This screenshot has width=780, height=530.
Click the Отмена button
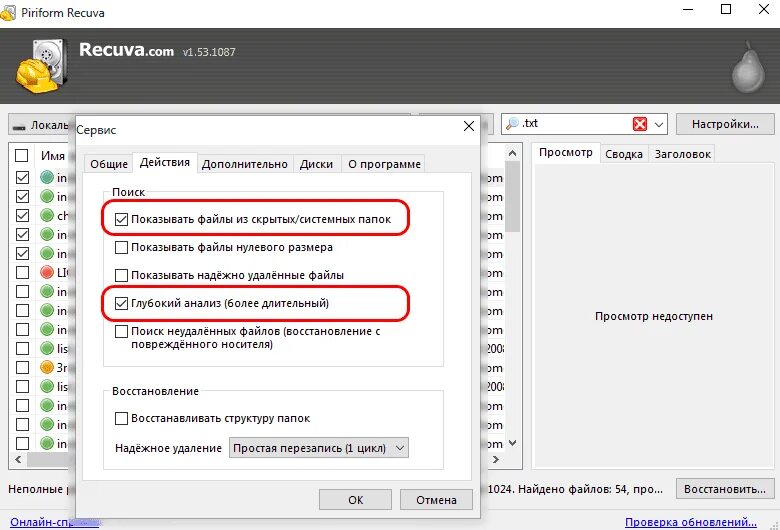(436, 500)
